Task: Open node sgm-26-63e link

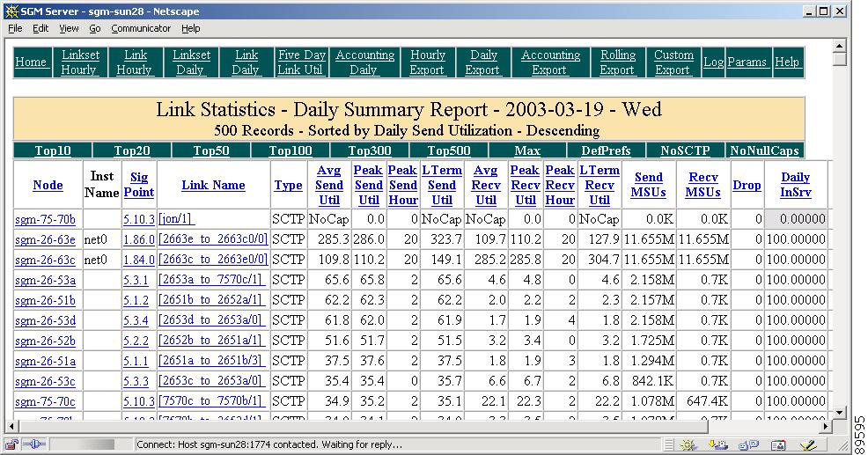Action: (45, 239)
